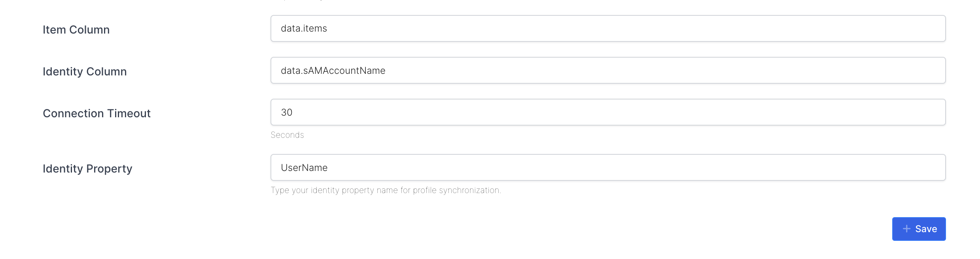Screen dimensions: 980x259
Task: Focus the Identity Column text box
Action: tap(608, 70)
